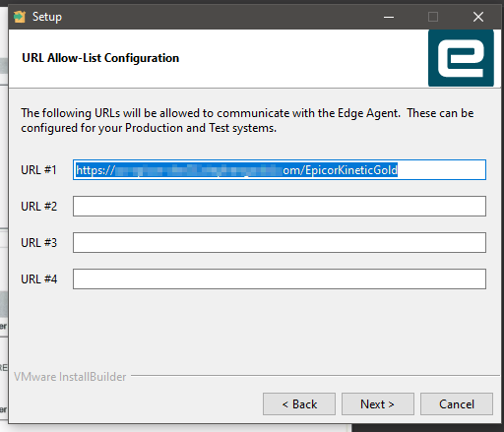
Task: Click the Setup installer icon in title bar
Action: click(20, 17)
